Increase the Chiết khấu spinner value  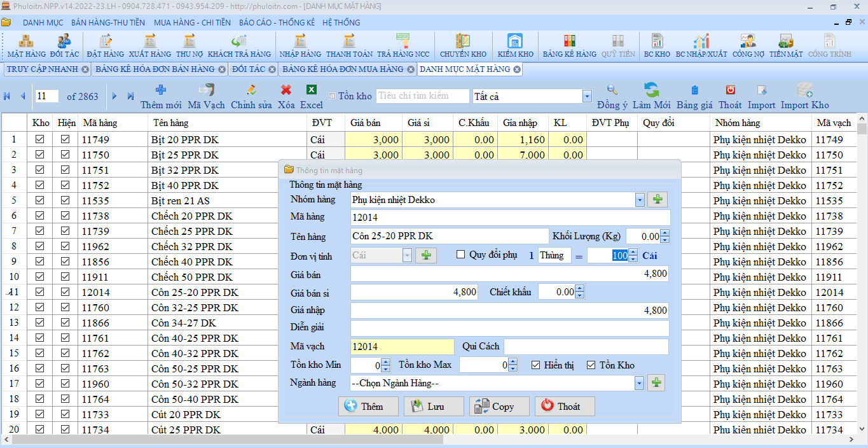(579, 289)
